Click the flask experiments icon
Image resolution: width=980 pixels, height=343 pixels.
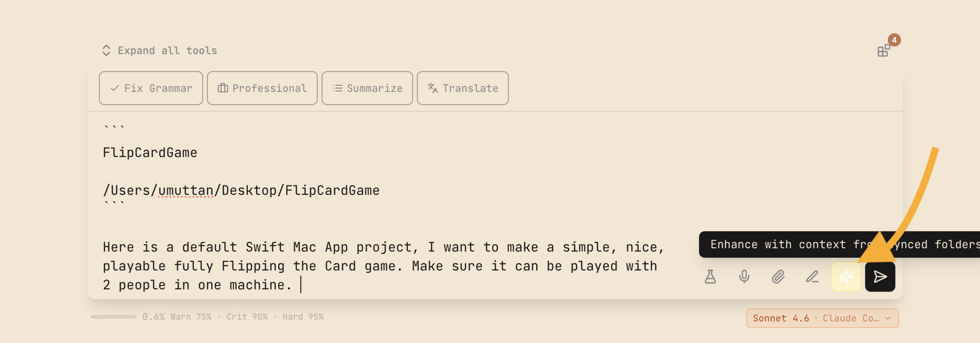710,277
